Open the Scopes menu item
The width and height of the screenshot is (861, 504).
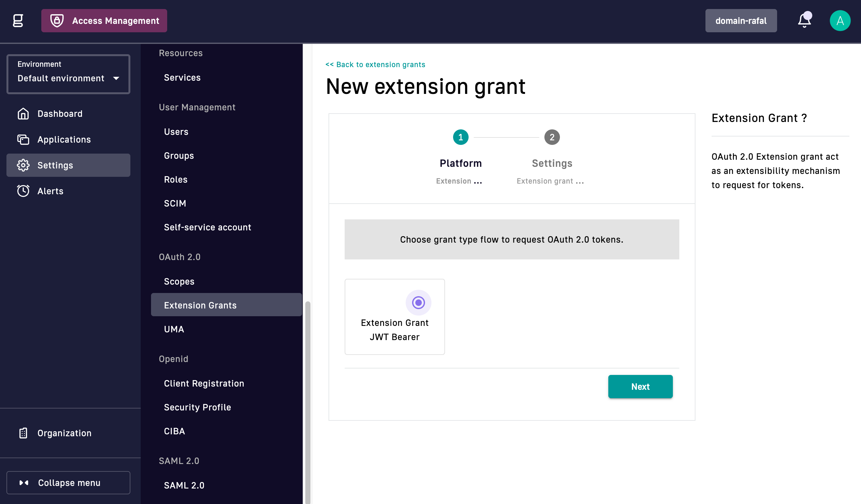click(179, 281)
